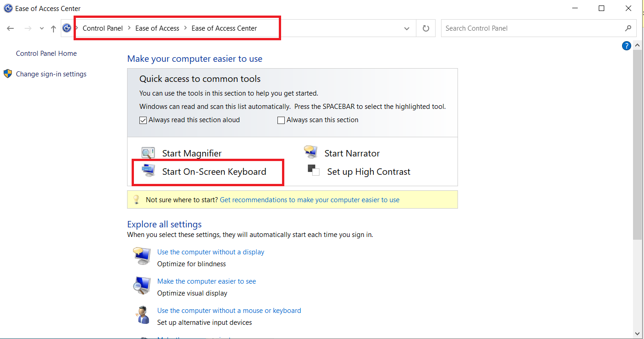Click the High Contrast squares icon

pos(314,170)
